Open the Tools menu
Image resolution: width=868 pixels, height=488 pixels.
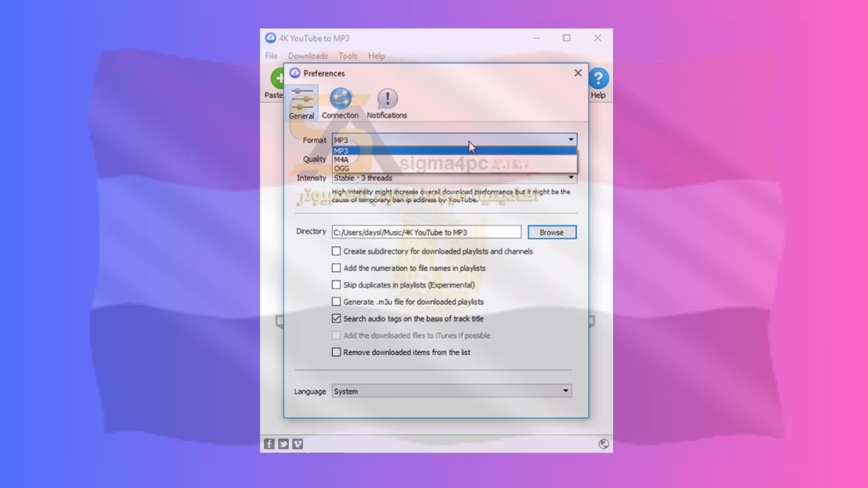348,56
